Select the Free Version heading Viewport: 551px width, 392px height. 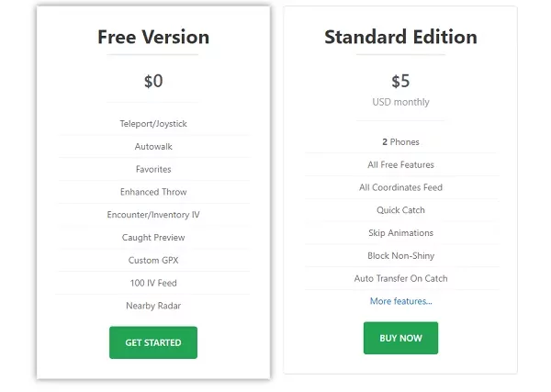point(153,37)
